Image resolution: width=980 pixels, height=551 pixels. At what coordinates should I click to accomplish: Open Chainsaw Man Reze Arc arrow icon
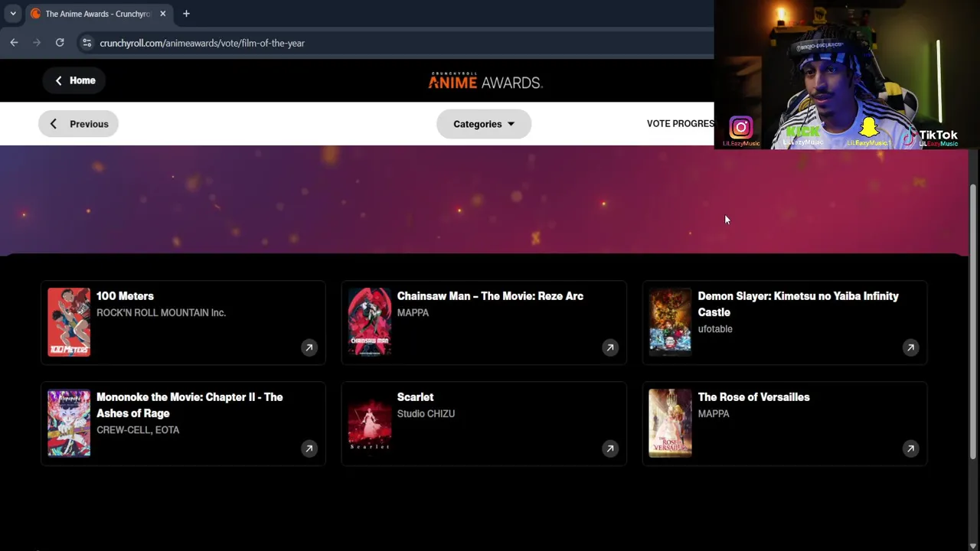coord(610,347)
